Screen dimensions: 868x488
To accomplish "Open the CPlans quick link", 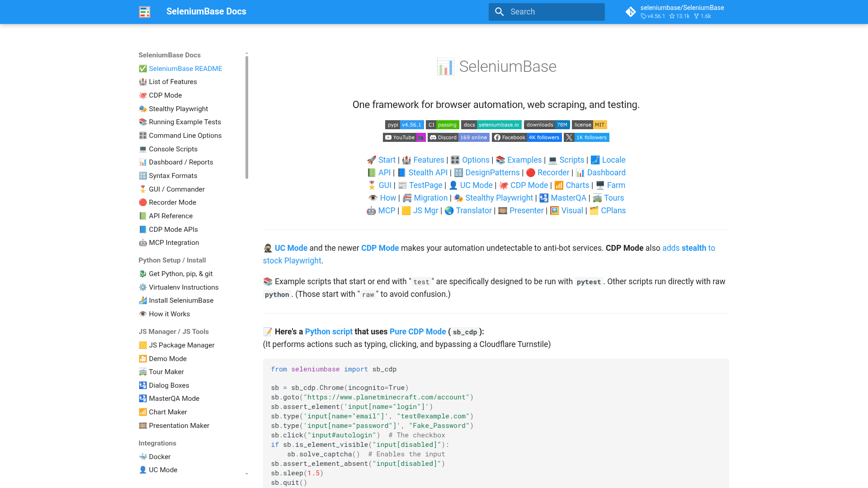I will point(613,211).
